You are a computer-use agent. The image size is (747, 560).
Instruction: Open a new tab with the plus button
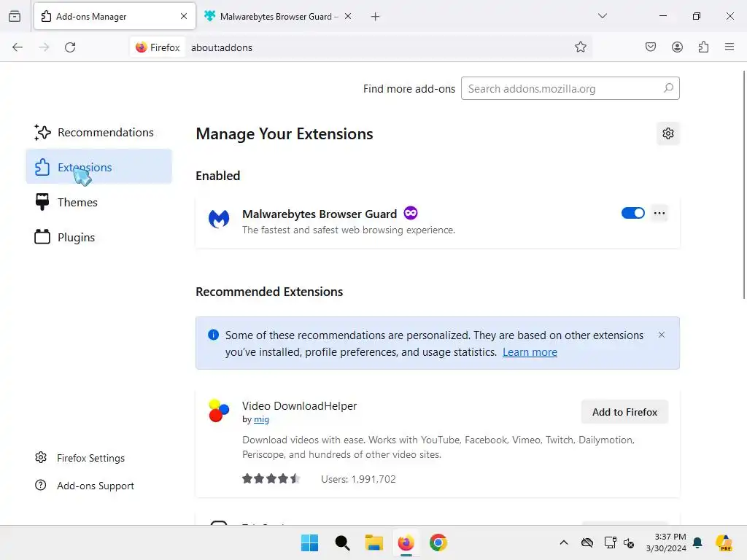[376, 17]
